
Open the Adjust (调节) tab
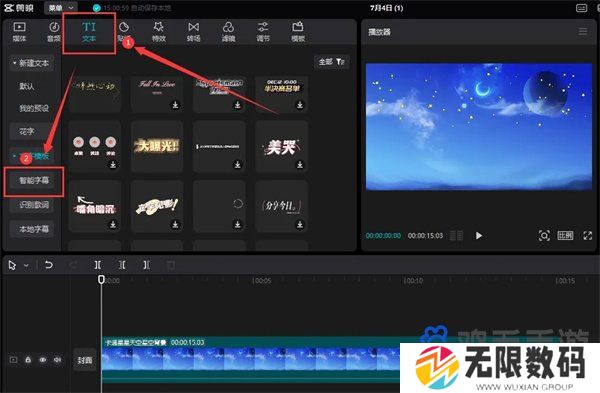(263, 31)
